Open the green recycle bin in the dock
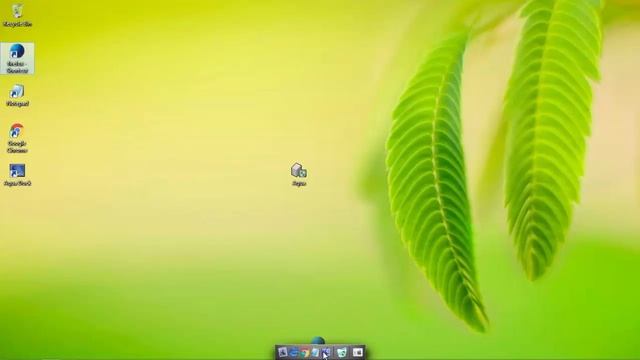 (342, 352)
